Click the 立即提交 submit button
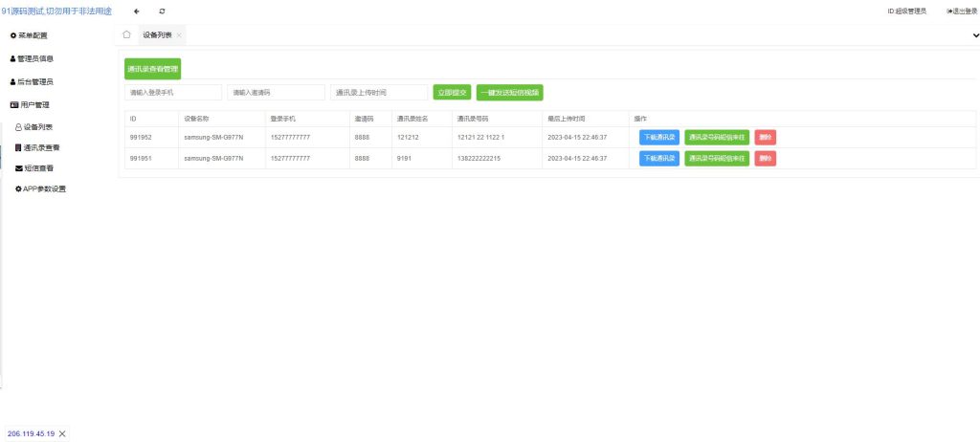The image size is (980, 442). point(452,93)
